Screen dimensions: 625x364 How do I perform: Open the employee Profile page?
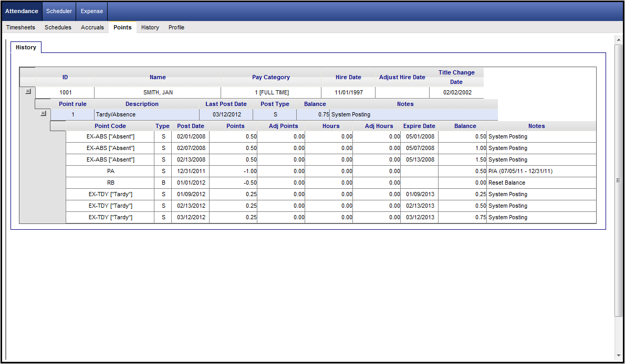176,27
